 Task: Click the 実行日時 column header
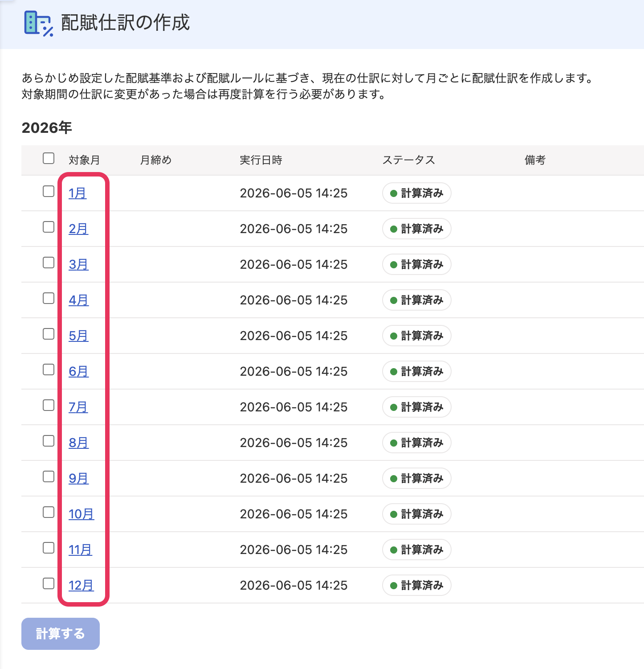(261, 160)
